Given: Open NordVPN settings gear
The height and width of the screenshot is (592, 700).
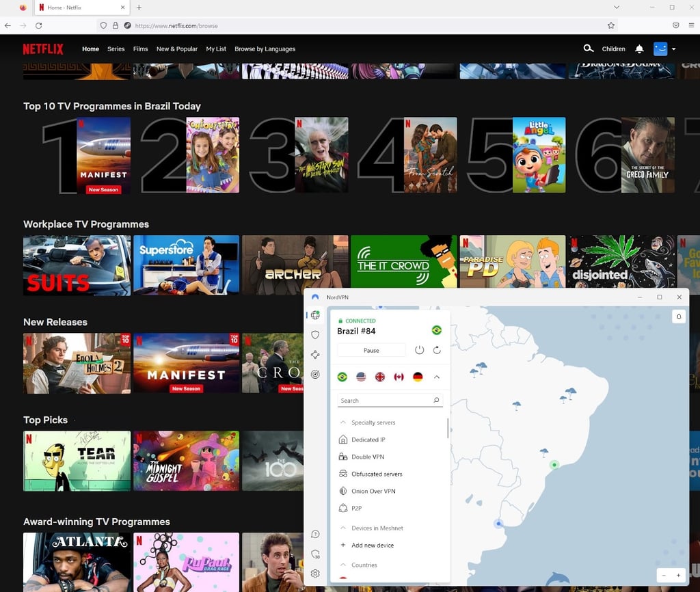Looking at the screenshot, I should pyautogui.click(x=315, y=574).
